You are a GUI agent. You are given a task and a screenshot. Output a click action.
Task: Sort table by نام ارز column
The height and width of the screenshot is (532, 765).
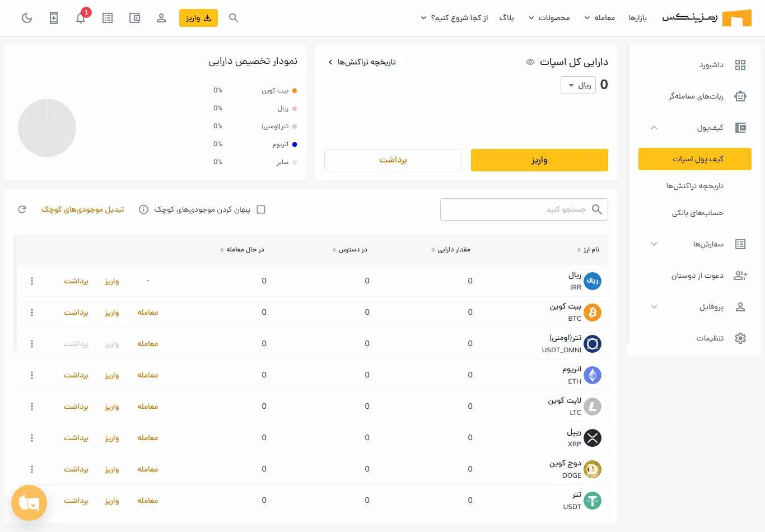click(x=588, y=250)
